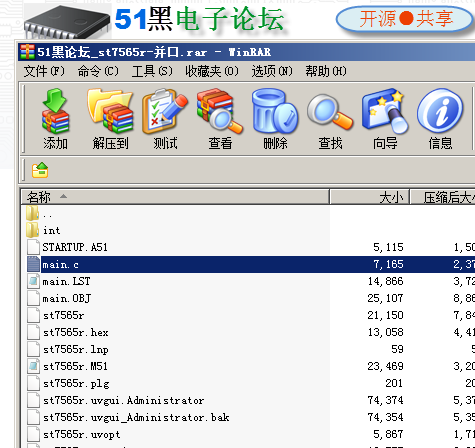Select the main.LST file name
The image size is (475, 448).
pos(66,282)
